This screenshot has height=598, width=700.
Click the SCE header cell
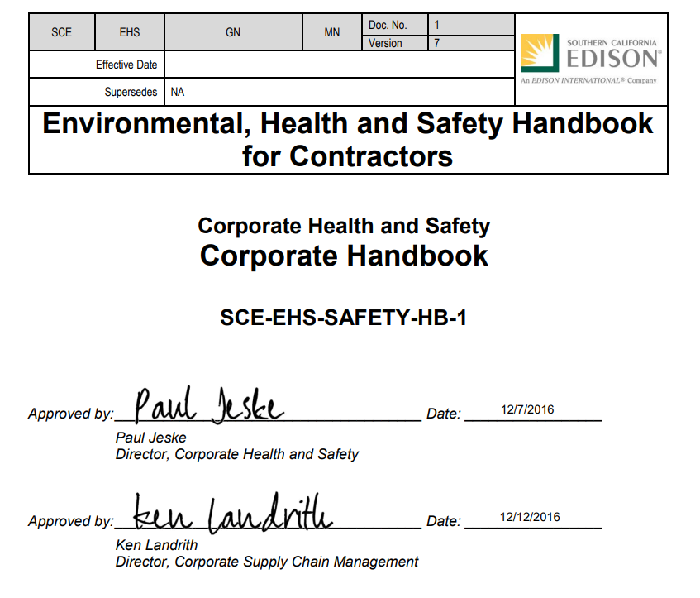(62, 33)
